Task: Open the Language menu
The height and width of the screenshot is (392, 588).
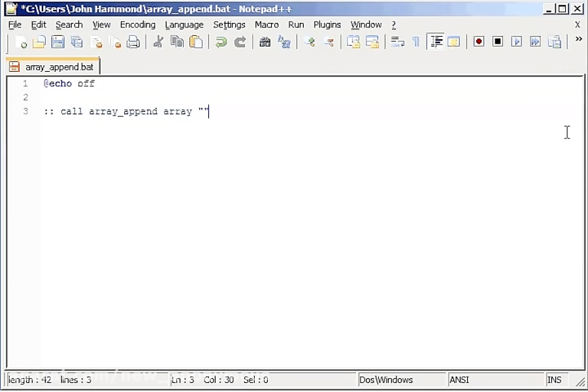Action: 184,24
